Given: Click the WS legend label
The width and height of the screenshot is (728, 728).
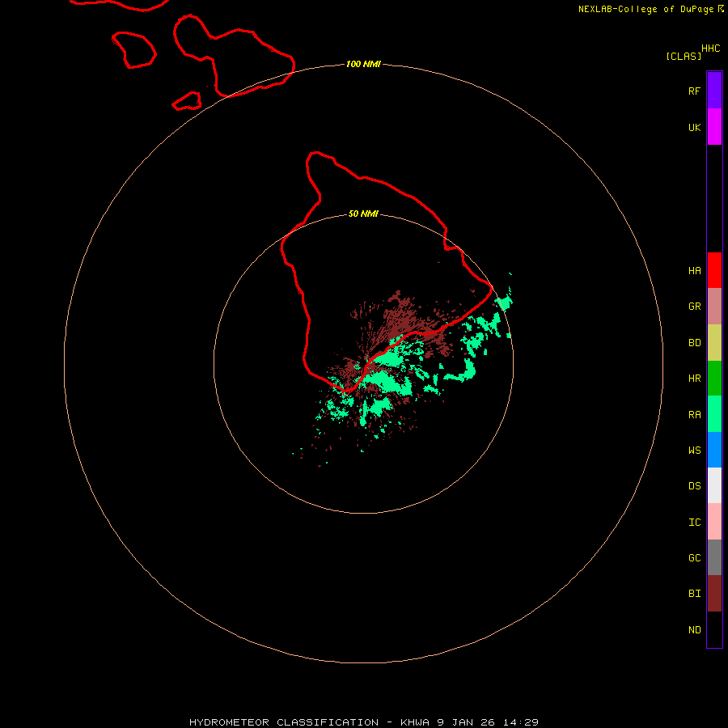Looking at the screenshot, I should coord(694,450).
